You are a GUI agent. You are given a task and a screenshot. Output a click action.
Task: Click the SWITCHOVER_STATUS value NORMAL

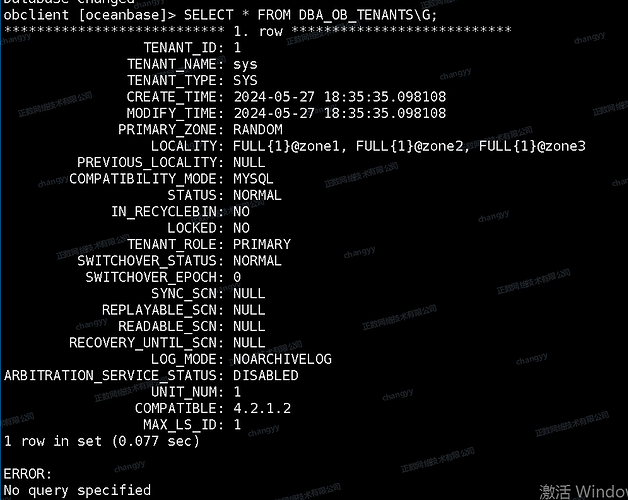coord(257,260)
